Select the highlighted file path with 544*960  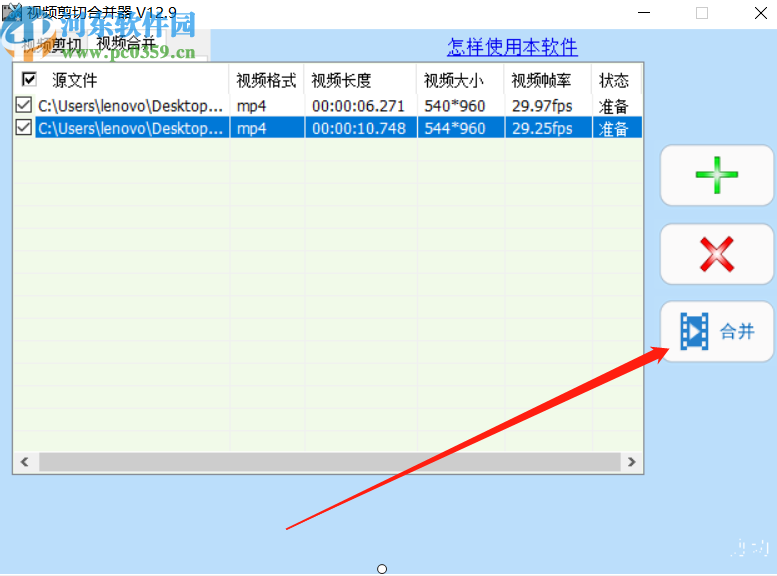tap(130, 128)
